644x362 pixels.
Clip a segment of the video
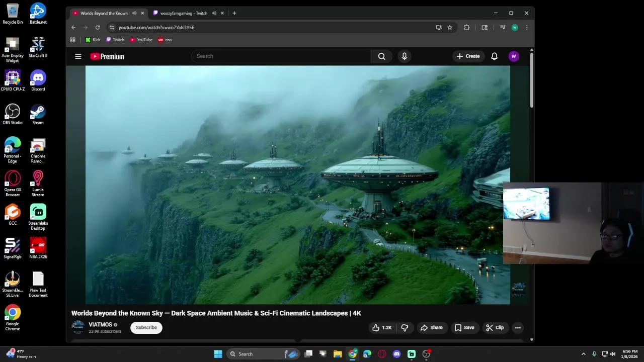tap(495, 328)
